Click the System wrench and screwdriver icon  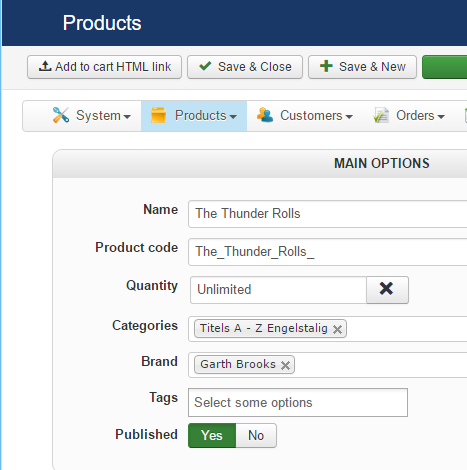click(61, 115)
